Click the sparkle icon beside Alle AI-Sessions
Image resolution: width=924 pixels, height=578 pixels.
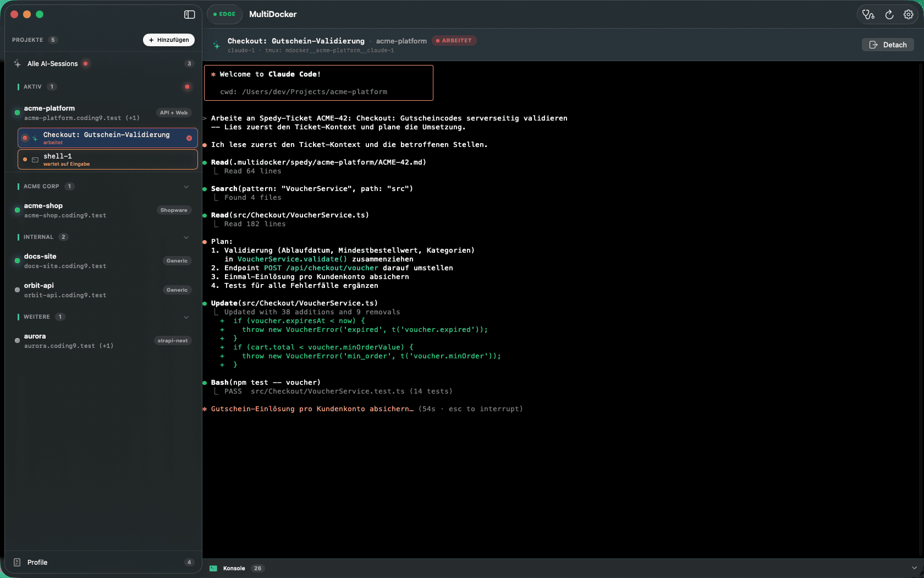[x=18, y=64]
